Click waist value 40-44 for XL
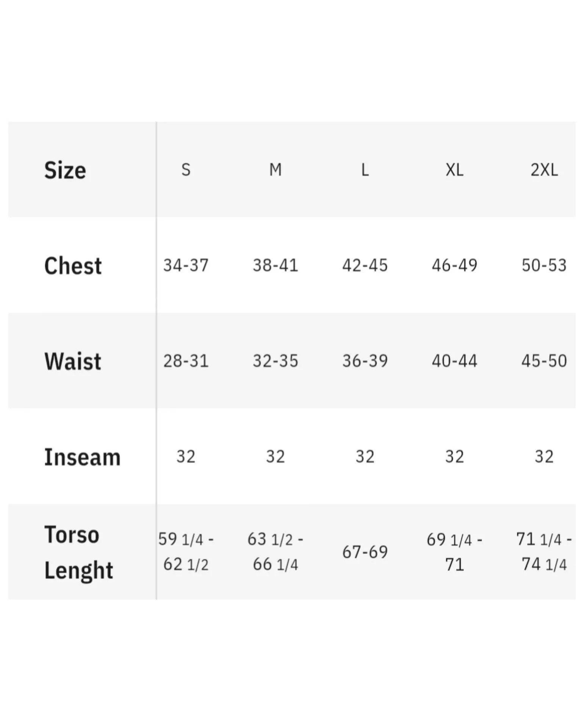Screen dimensions: 582x728 click(454, 361)
